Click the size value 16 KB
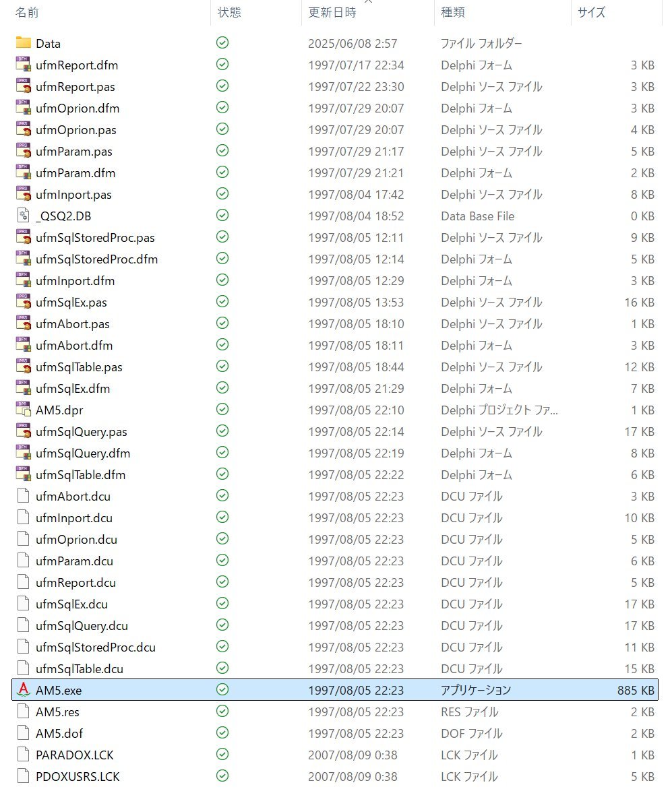This screenshot has height=789, width=672. pyautogui.click(x=639, y=303)
